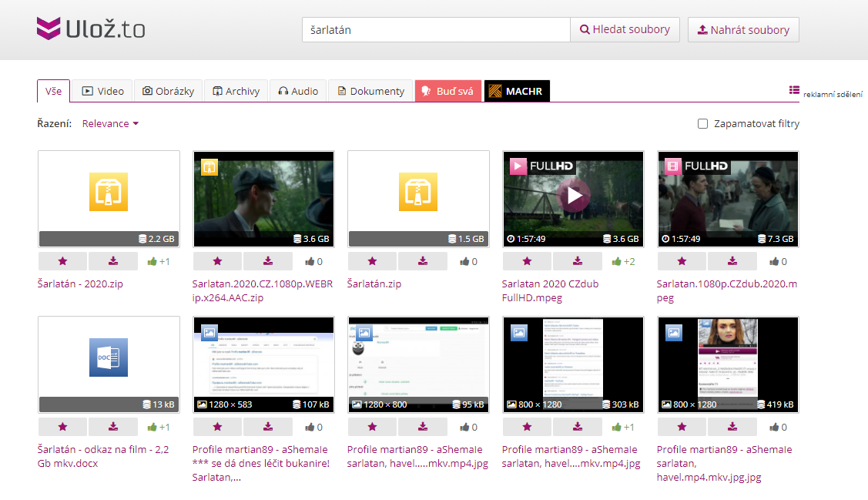Expand the Relevance sorting dropdown
The width and height of the screenshot is (868, 500).
point(110,123)
